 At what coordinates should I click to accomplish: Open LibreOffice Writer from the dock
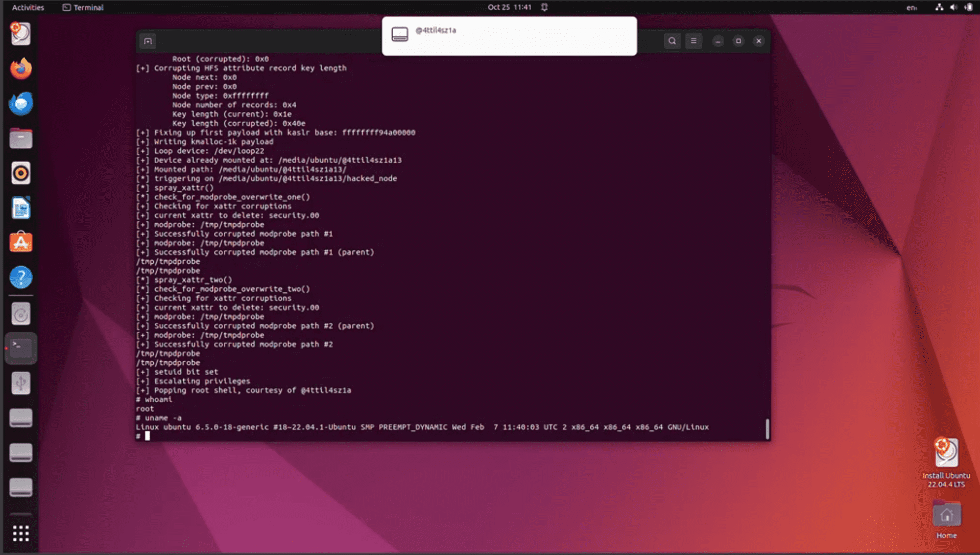tap(21, 207)
